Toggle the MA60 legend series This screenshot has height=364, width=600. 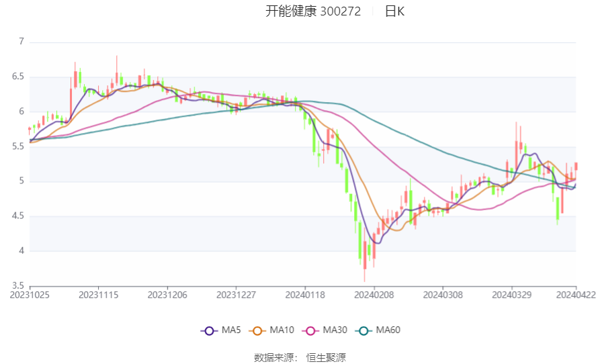tap(378, 330)
